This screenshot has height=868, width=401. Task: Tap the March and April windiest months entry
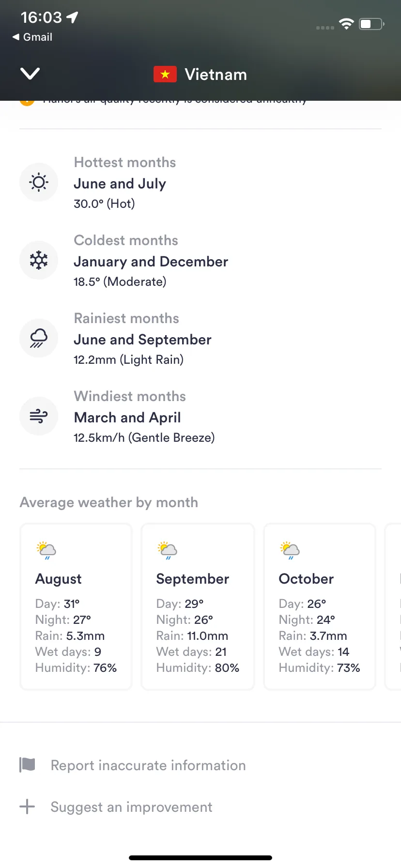click(127, 418)
